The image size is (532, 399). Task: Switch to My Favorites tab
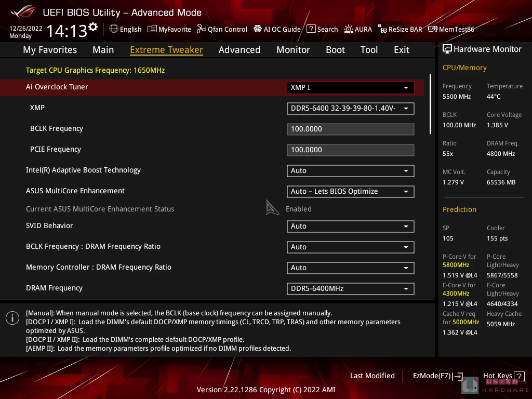(50, 50)
